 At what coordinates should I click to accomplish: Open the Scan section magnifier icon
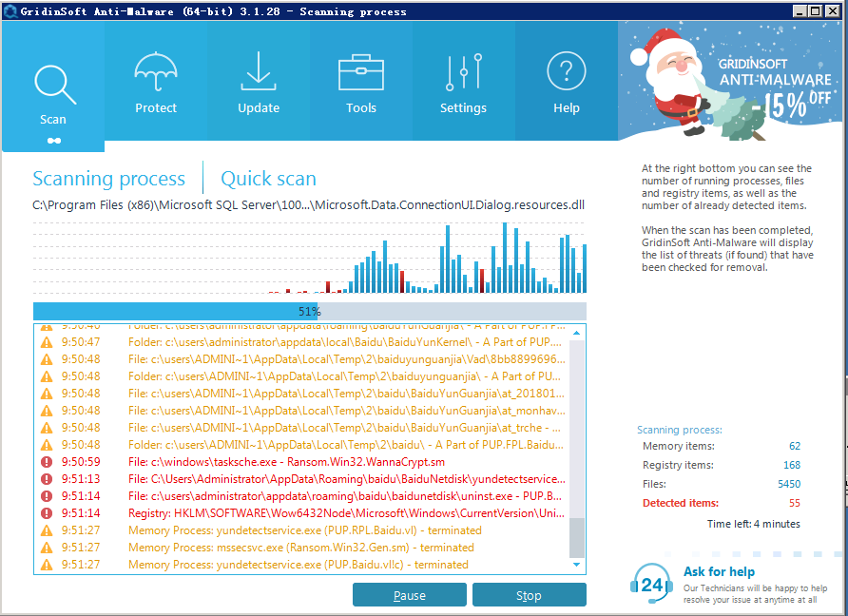tap(54, 85)
